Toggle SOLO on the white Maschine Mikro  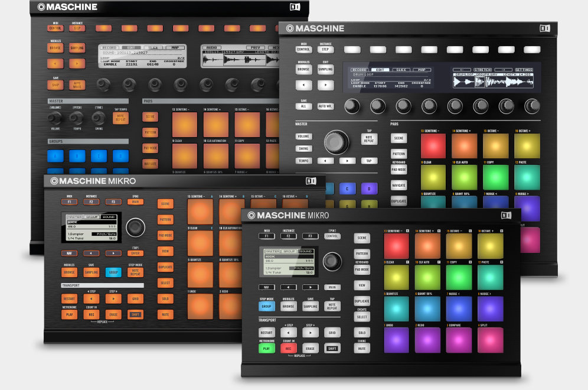362,333
